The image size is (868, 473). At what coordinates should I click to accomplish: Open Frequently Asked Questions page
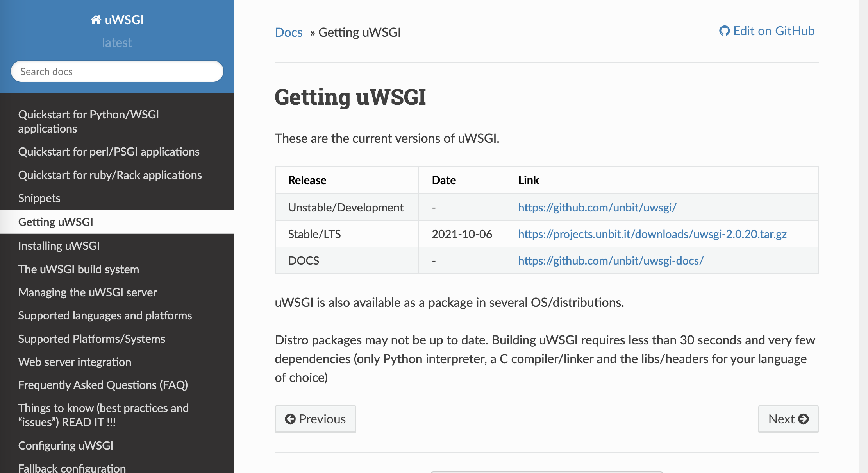pyautogui.click(x=103, y=385)
